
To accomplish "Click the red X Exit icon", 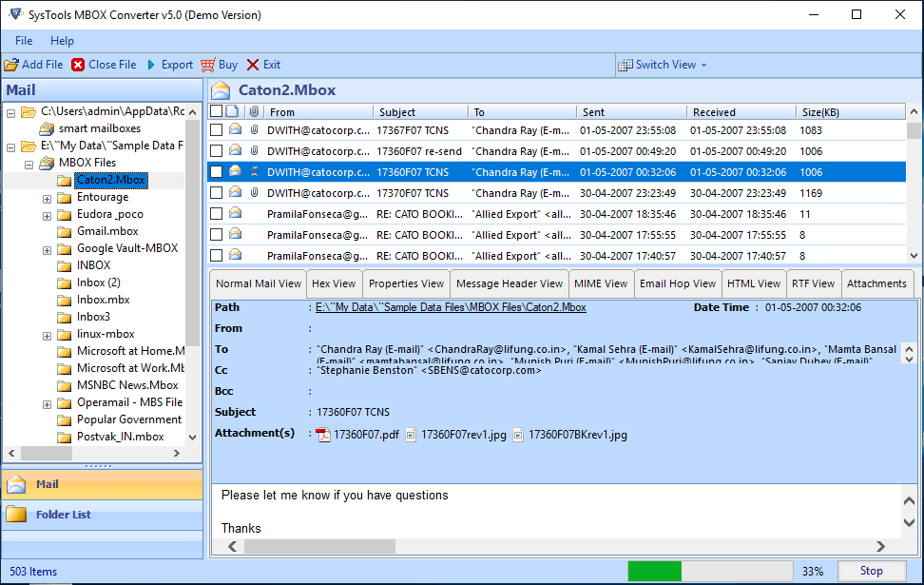I will pos(253,65).
